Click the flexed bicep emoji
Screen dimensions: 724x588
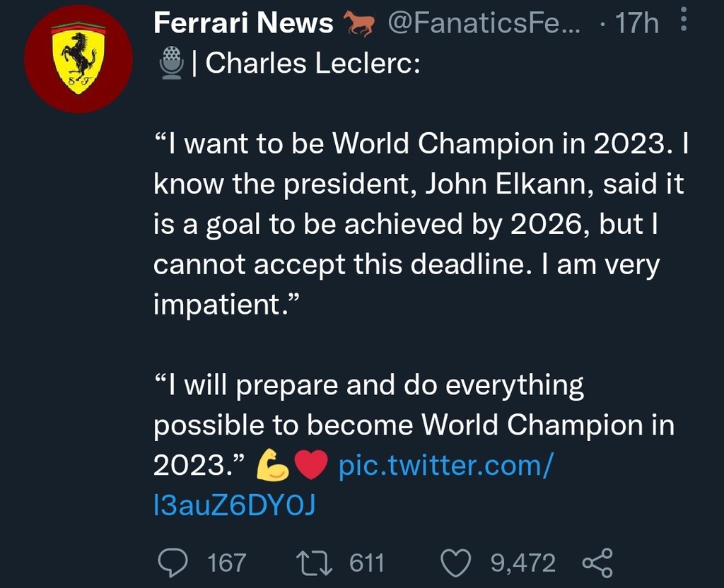(x=271, y=466)
